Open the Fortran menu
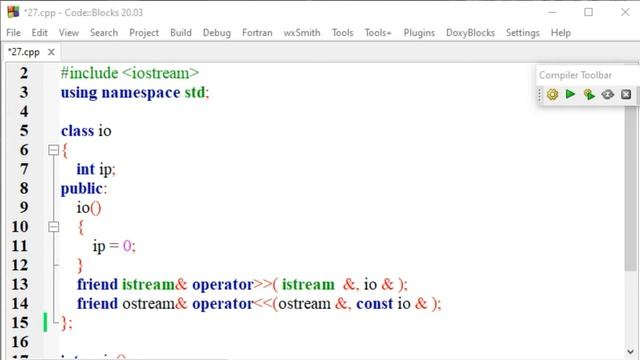640x360 pixels. [257, 33]
